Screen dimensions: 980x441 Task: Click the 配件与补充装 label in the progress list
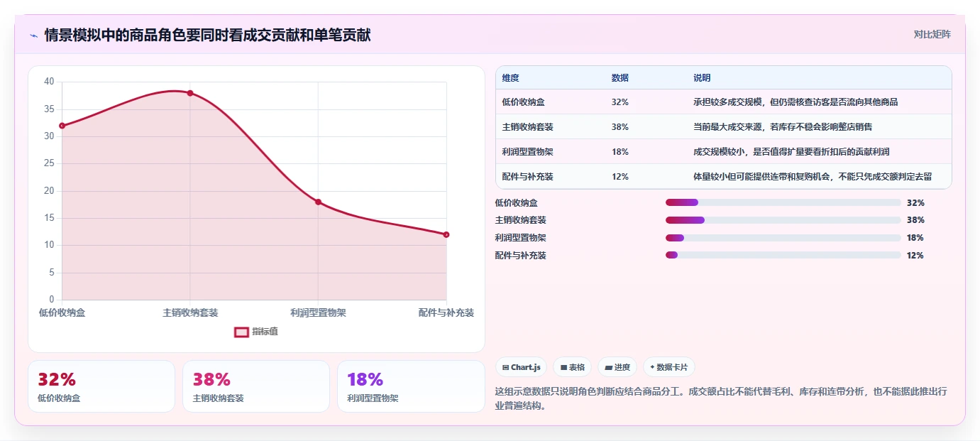click(x=521, y=255)
